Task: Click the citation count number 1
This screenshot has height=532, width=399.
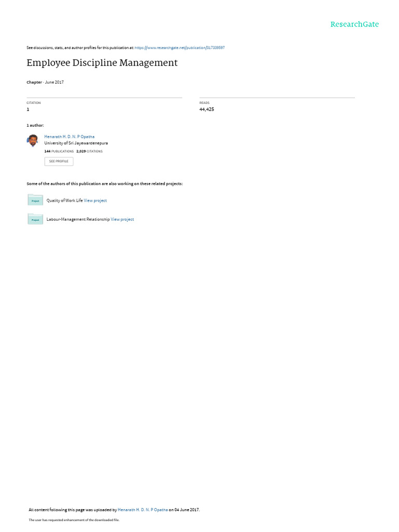Action: 28,109
